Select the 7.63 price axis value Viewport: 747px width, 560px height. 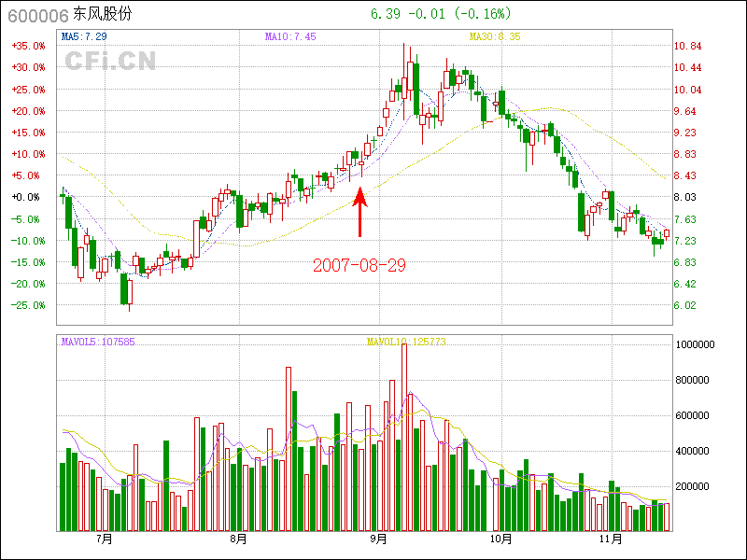point(684,219)
